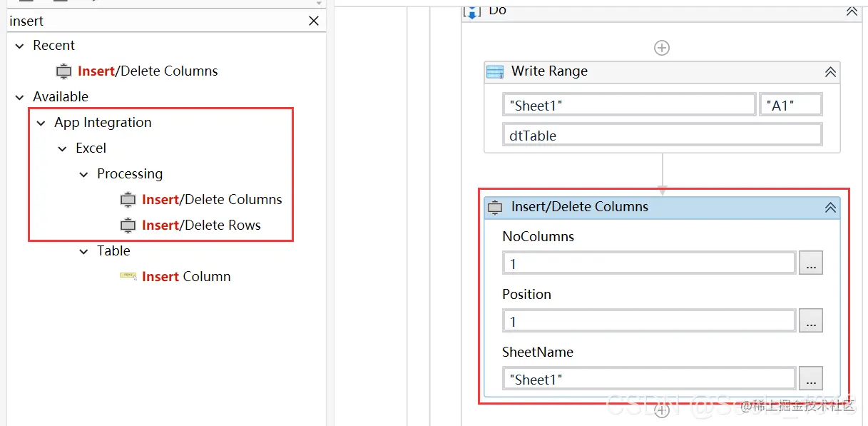Collapse the App Integration node

pyautogui.click(x=41, y=123)
